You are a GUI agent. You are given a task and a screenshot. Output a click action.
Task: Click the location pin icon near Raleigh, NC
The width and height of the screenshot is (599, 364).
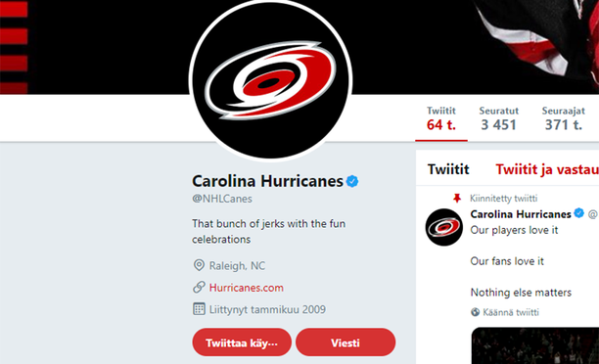[x=199, y=265]
